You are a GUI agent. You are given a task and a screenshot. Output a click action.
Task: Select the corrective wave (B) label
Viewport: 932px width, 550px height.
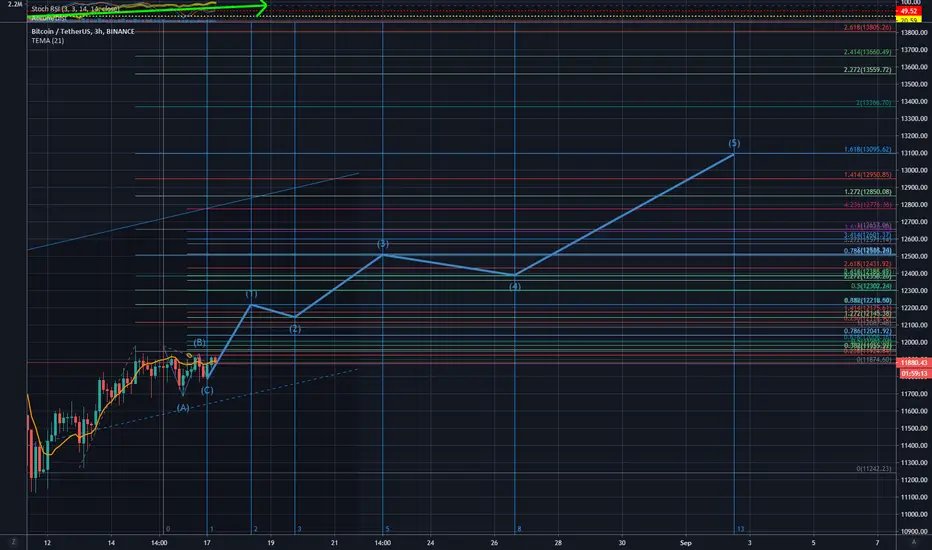tap(200, 342)
